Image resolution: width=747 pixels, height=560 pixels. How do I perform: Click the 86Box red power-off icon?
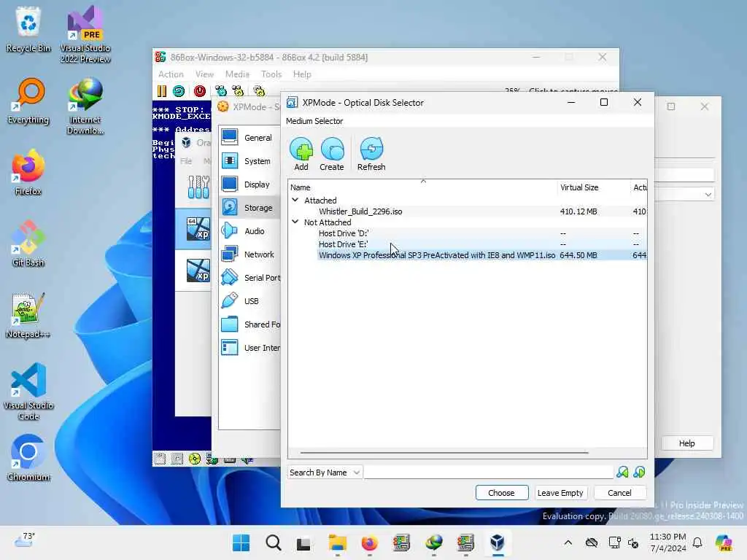point(200,91)
